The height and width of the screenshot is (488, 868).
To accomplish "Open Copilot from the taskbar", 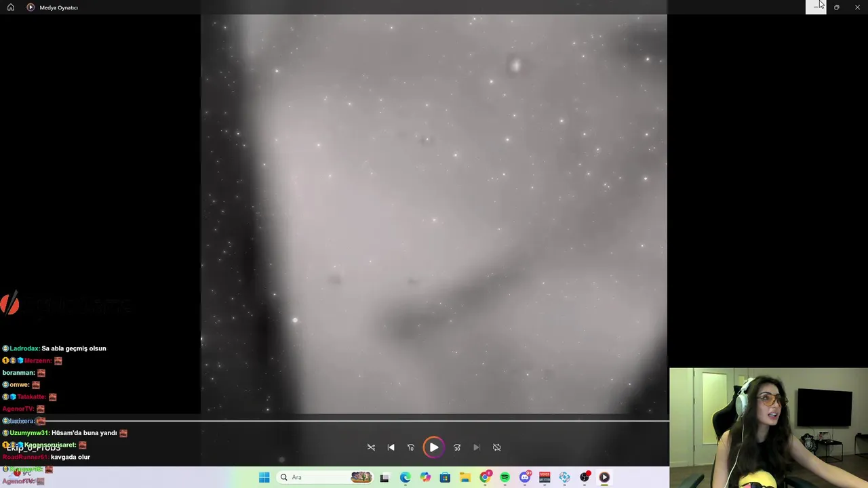I will (425, 477).
